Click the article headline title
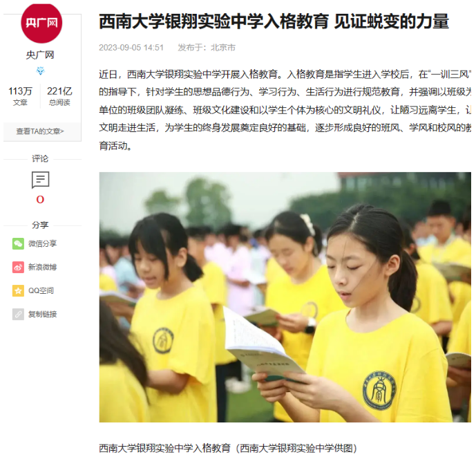The width and height of the screenshot is (476, 457). (x=274, y=21)
